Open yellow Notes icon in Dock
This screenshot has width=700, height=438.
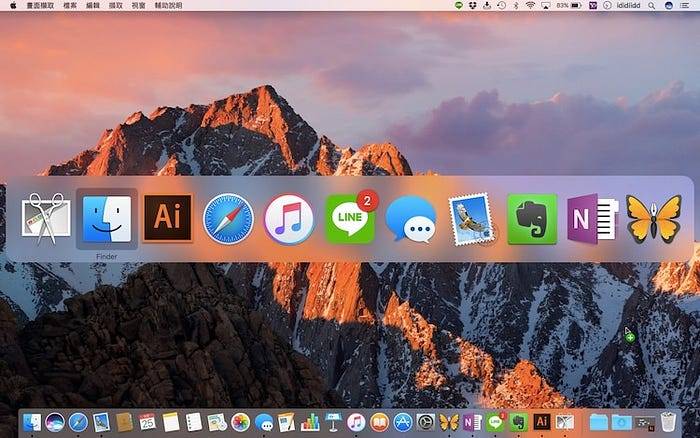tap(171, 422)
